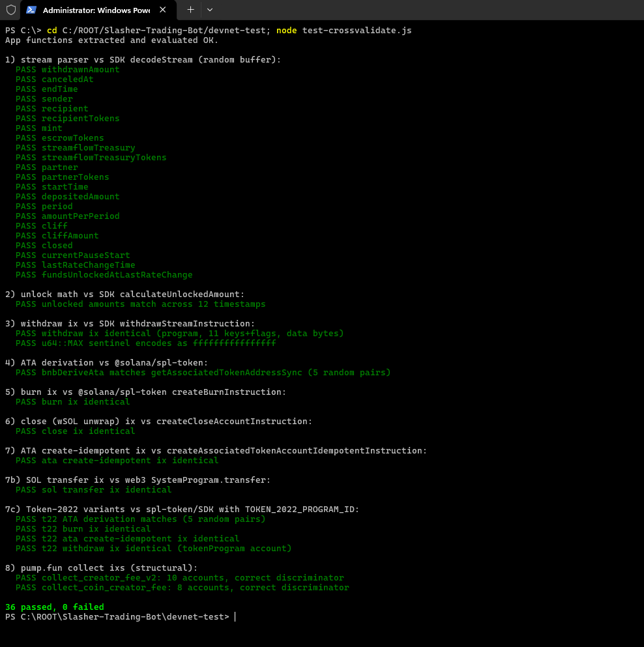Click the "5) burn ix vs @solana/spl-token createBurnInstruction" heading
This screenshot has width=644, height=647.
(146, 392)
